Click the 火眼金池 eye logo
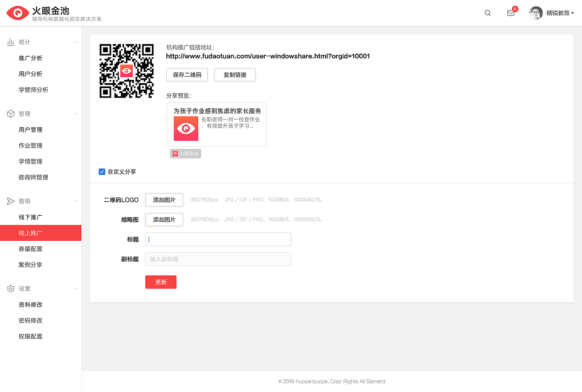 pyautogui.click(x=18, y=13)
